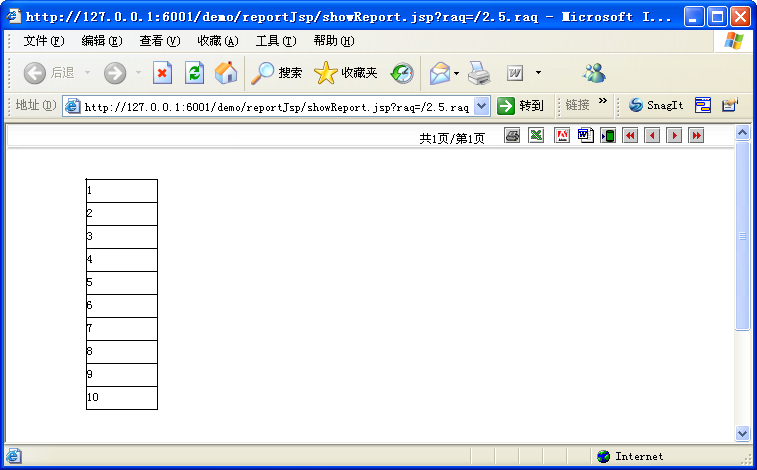Expand the Back button history dropdown
The image size is (757, 470).
(87, 73)
